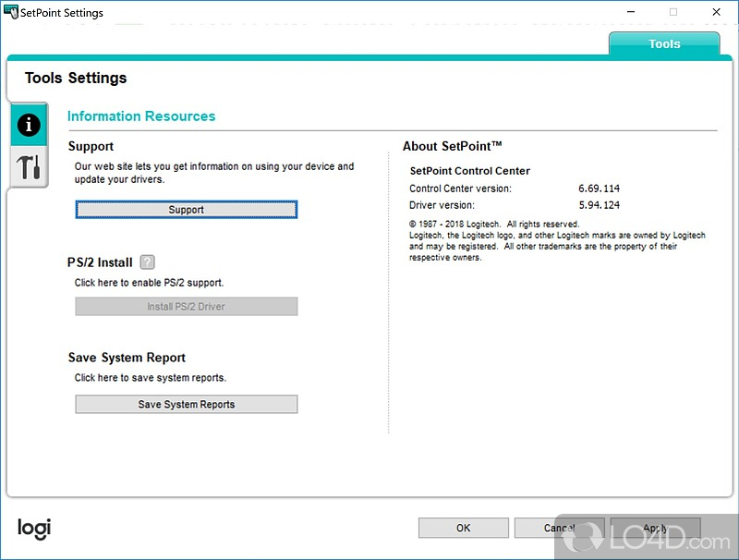
Task: Click Save System Reports button
Action: click(x=186, y=405)
